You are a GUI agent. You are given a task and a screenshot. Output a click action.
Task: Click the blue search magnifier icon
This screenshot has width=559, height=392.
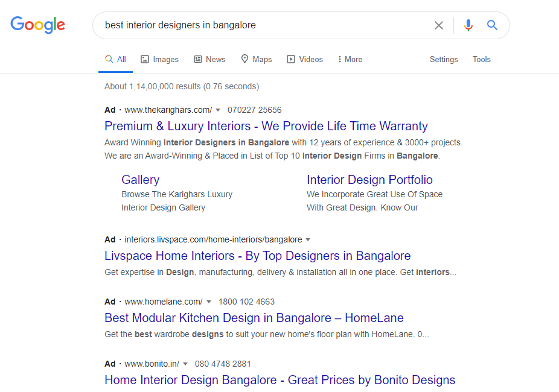[x=492, y=25]
